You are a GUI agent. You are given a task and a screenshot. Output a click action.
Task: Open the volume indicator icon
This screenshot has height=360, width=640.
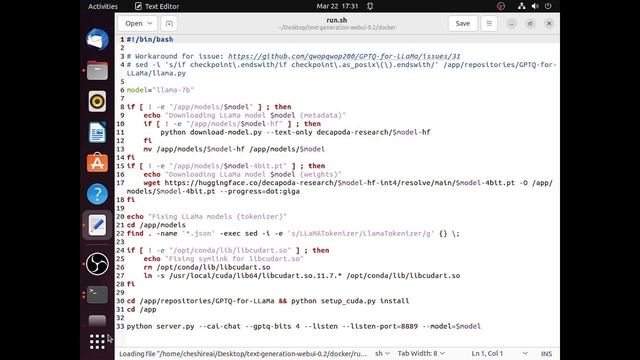click(535, 6)
